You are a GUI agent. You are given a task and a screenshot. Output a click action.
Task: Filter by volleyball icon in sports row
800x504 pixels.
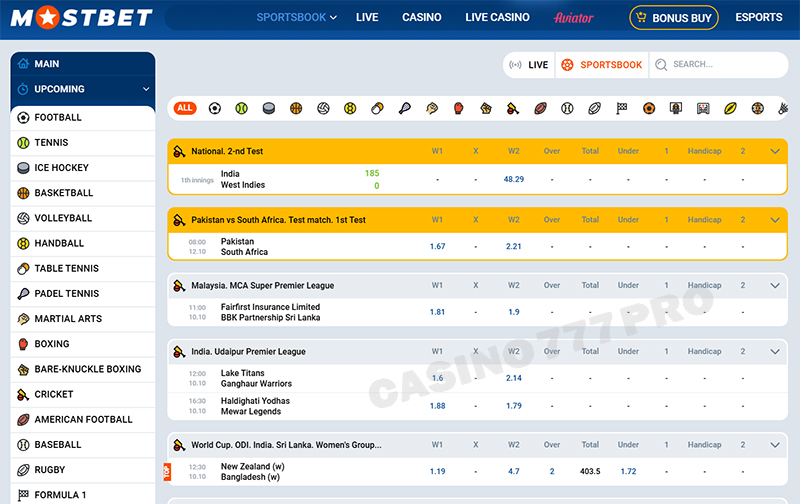pos(323,108)
